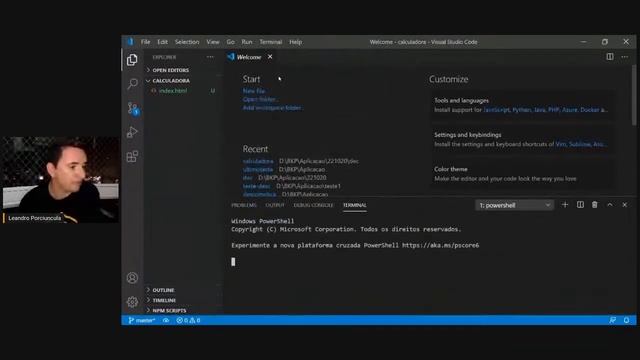Switch to the Debug Console tab
Viewport: 640px width, 360px height.
click(313, 205)
